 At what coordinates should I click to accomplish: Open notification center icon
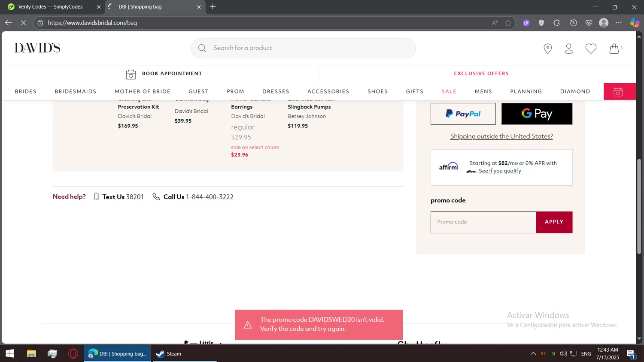631,354
